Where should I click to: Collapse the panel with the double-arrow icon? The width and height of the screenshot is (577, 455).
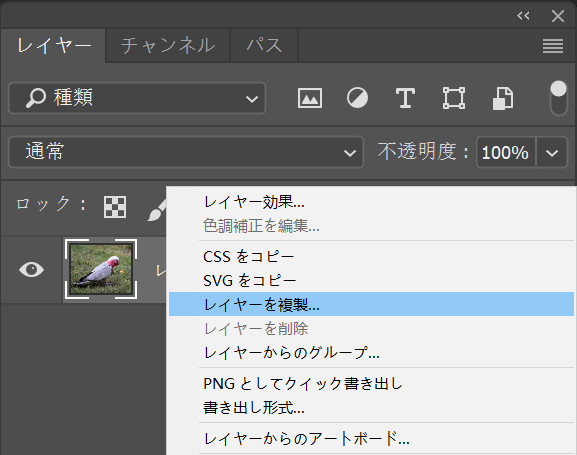click(x=523, y=15)
